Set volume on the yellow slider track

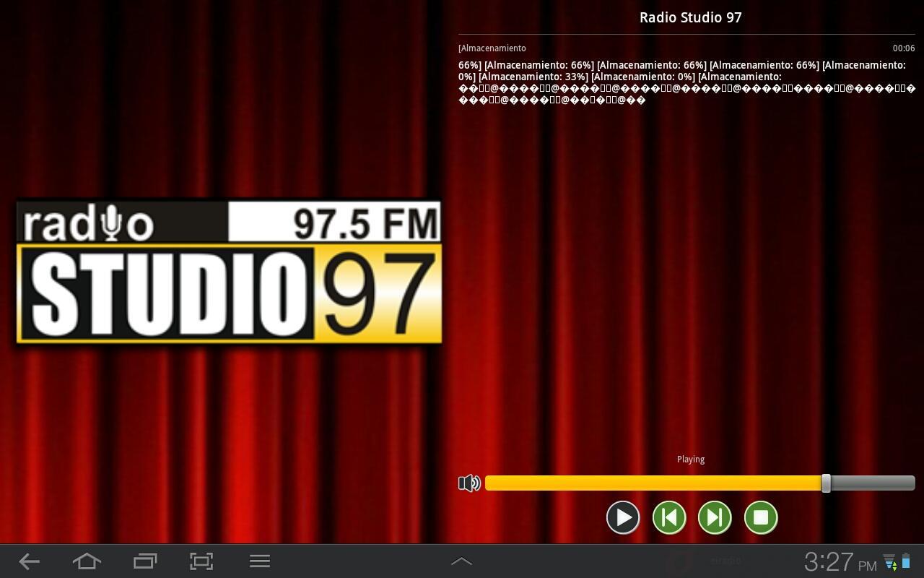700,483
